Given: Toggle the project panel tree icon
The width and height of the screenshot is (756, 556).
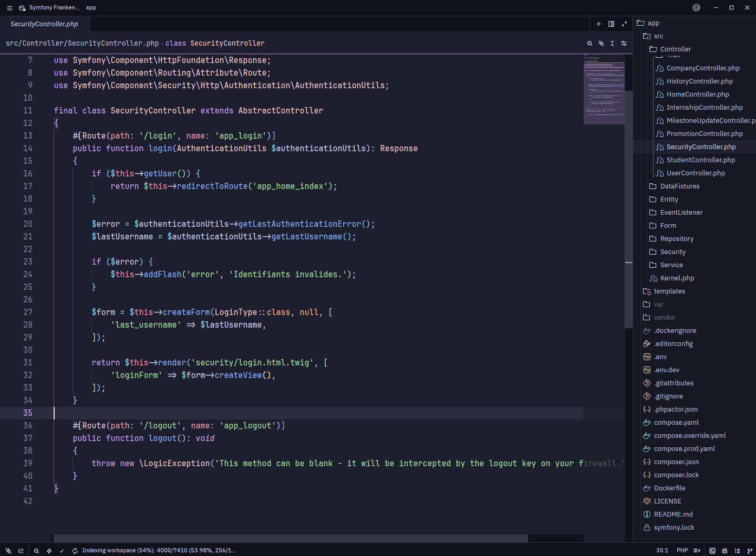Looking at the screenshot, I should (x=737, y=551).
